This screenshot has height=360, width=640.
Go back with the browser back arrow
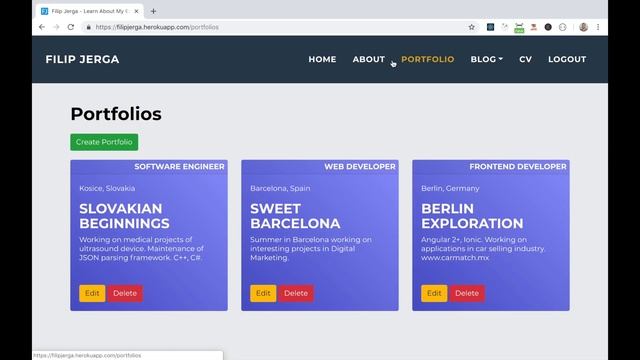click(x=42, y=27)
